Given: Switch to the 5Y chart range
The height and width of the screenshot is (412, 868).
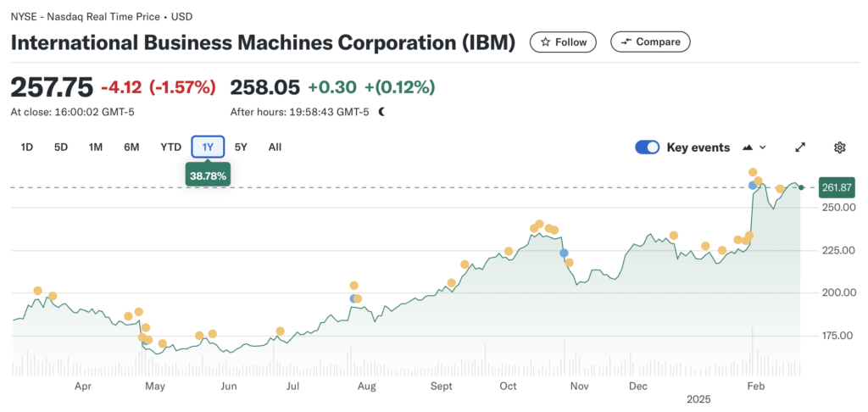Looking at the screenshot, I should pyautogui.click(x=241, y=148).
